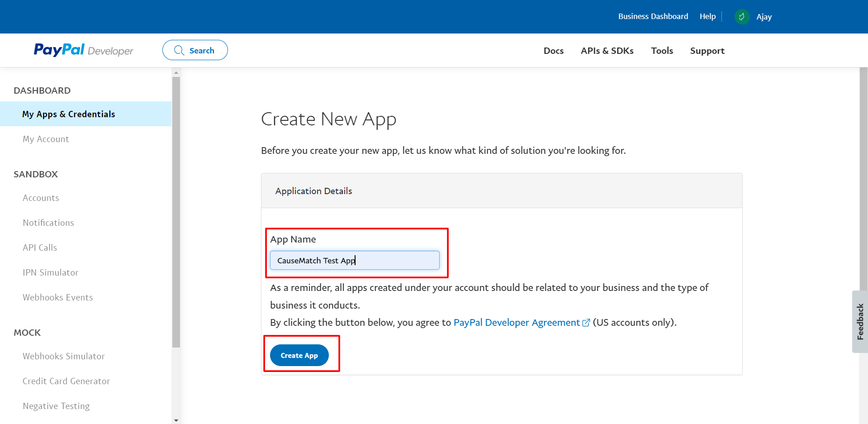The image size is (868, 424).
Task: Click the sidebar scrollbar thumb
Action: coord(176,212)
